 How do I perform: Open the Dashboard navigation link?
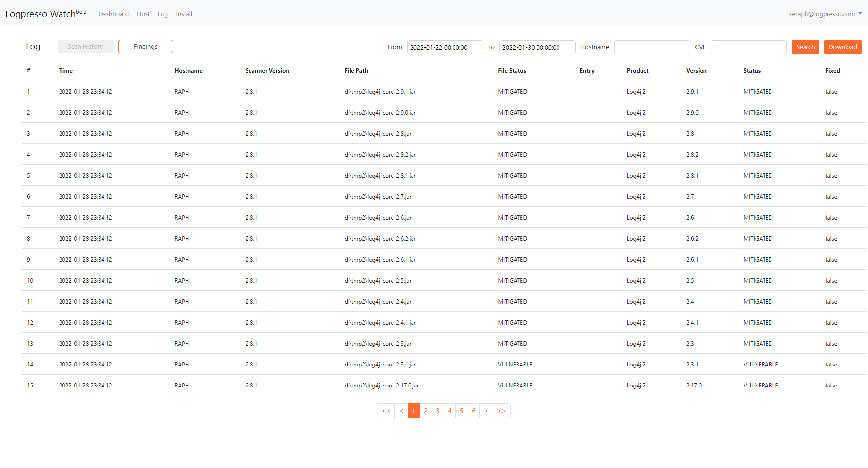[113, 14]
